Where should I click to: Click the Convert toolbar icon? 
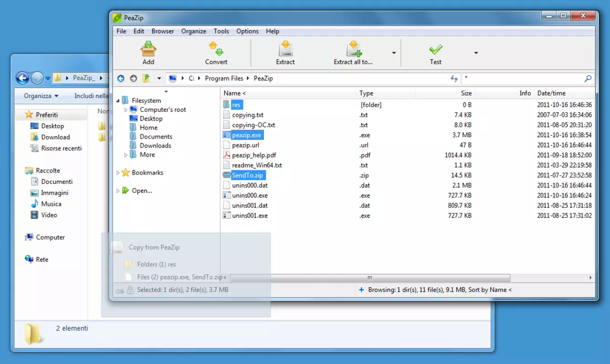[x=216, y=48]
